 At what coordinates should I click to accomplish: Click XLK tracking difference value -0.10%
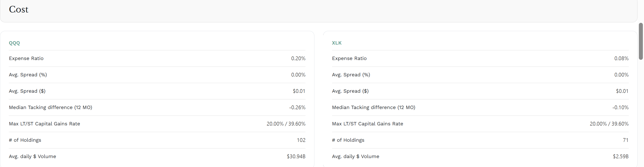[x=620, y=107]
